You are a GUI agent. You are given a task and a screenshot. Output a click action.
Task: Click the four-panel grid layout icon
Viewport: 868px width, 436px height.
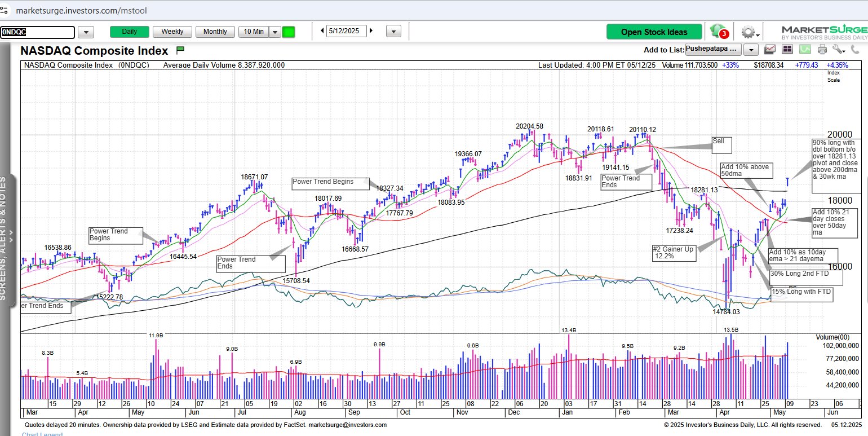[787, 50]
